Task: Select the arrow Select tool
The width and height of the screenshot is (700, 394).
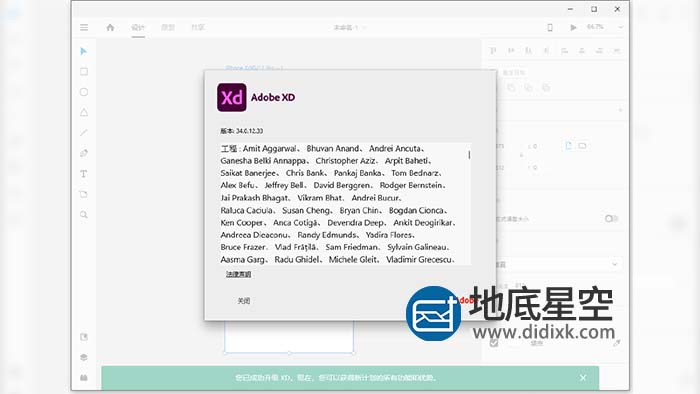Action: 83,51
